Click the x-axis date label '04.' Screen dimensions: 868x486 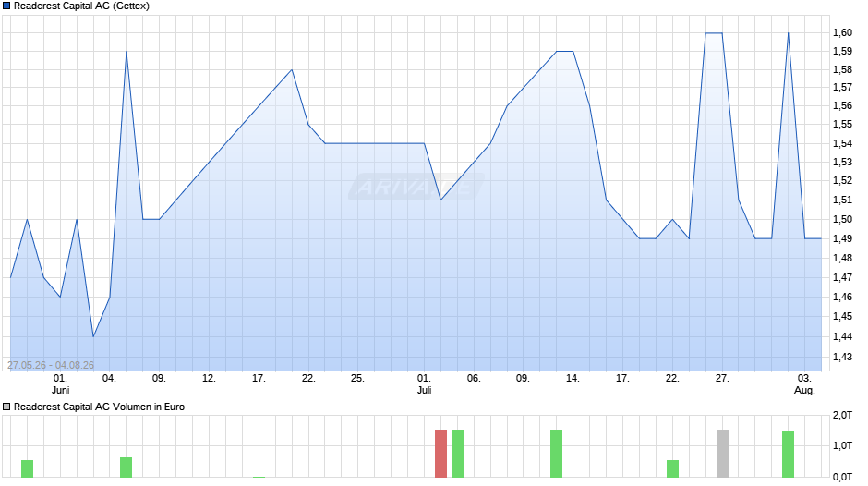pos(109,378)
